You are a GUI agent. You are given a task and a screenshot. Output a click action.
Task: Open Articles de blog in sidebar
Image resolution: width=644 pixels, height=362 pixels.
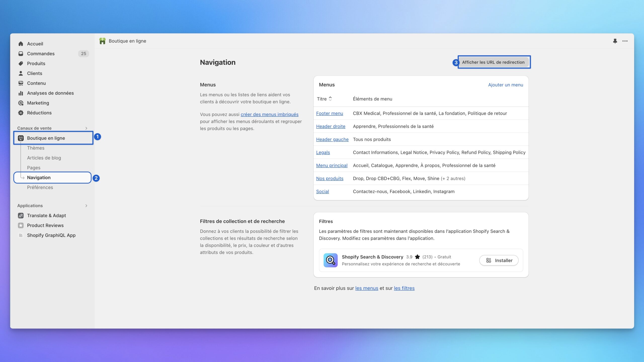(x=44, y=158)
